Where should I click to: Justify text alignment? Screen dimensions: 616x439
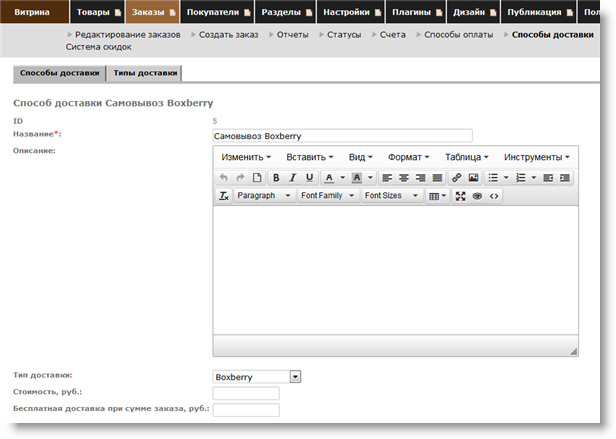pyautogui.click(x=437, y=178)
